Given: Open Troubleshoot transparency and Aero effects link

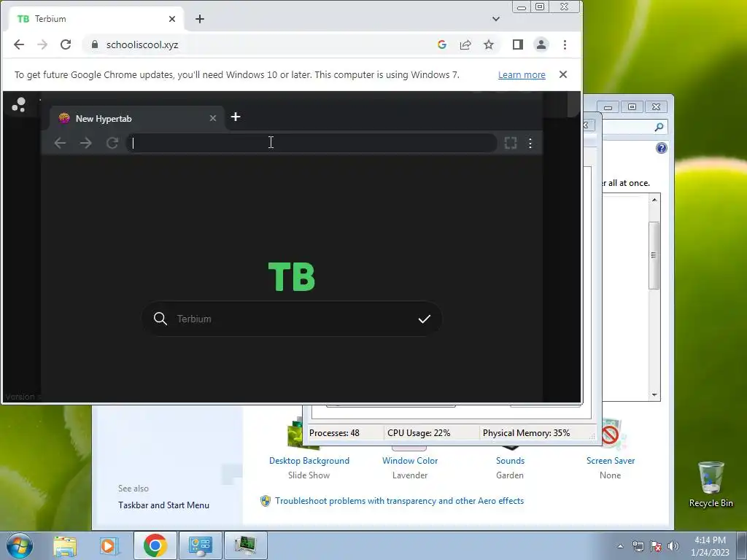Looking at the screenshot, I should coord(399,501).
